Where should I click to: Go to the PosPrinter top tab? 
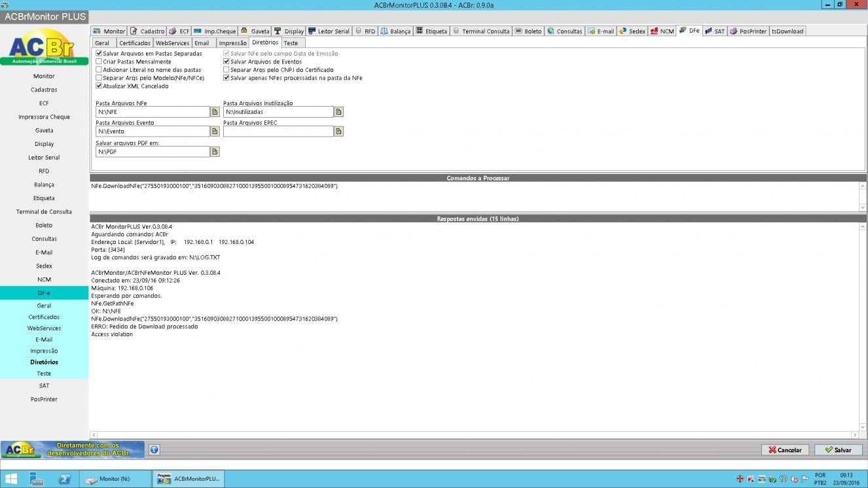pyautogui.click(x=748, y=31)
